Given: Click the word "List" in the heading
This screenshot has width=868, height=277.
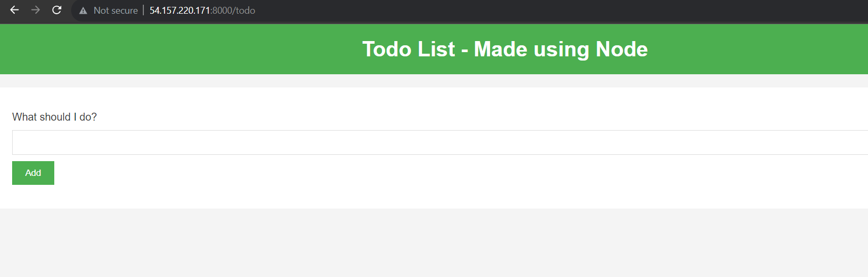Looking at the screenshot, I should 436,49.
